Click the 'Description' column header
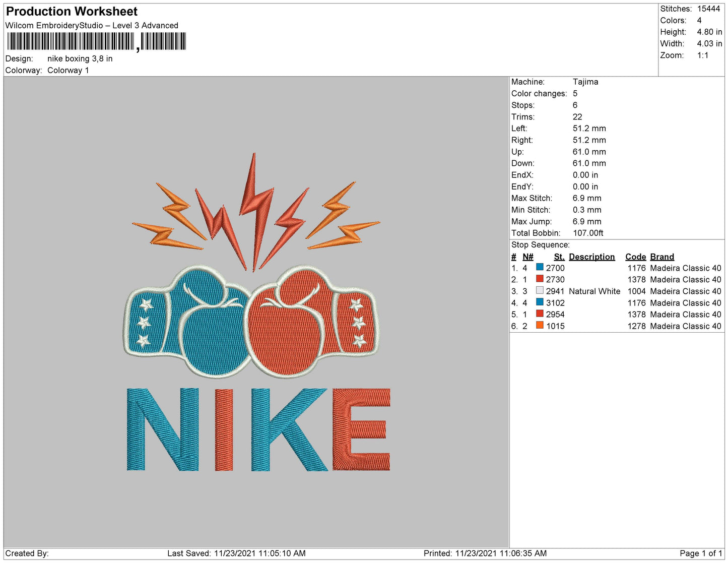The width and height of the screenshot is (728, 563). 591,257
